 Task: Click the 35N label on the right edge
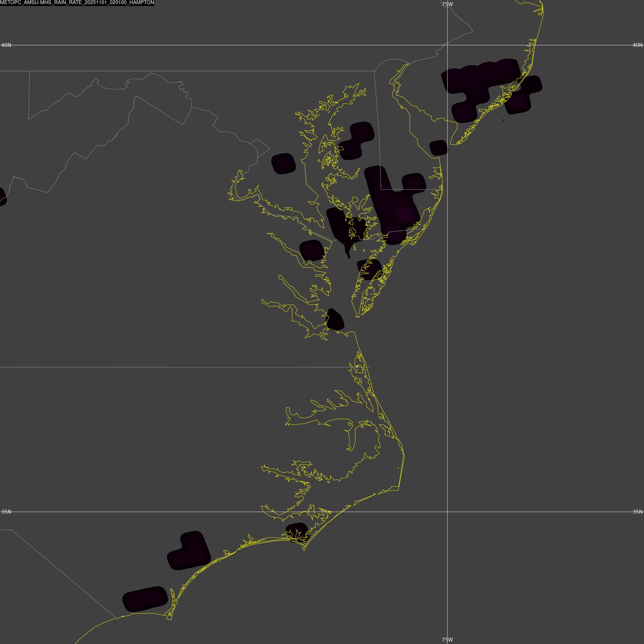pyautogui.click(x=637, y=512)
